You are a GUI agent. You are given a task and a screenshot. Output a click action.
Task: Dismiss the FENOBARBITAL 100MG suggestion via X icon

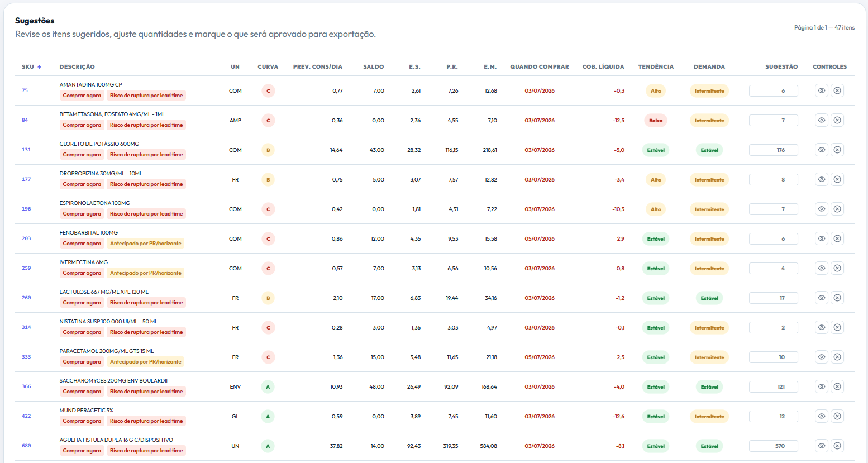click(837, 238)
